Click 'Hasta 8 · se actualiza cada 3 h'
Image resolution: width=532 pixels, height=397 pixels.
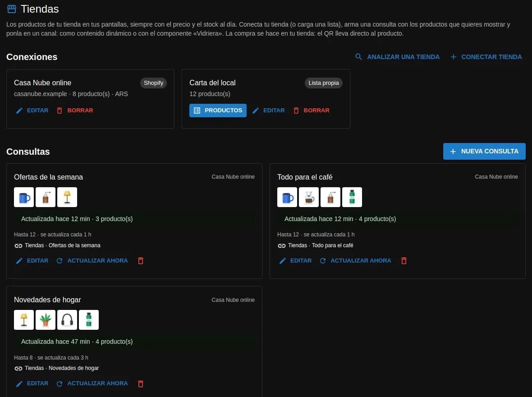tap(51, 357)
